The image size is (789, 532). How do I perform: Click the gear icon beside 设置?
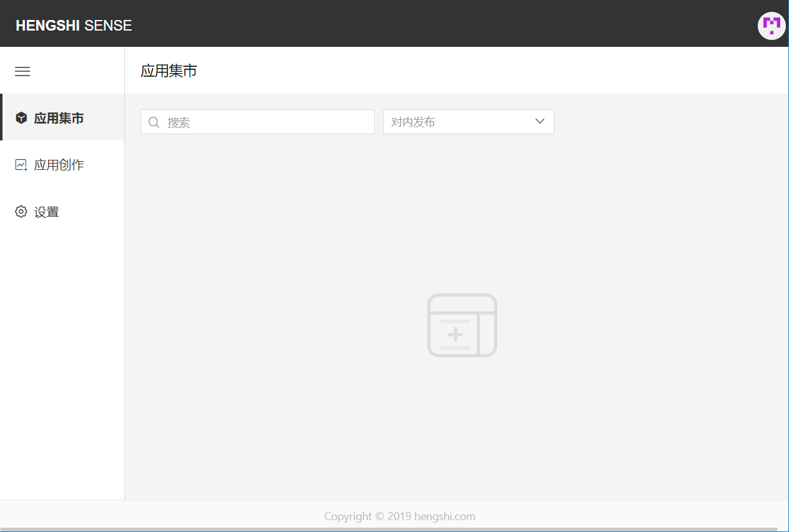21,212
